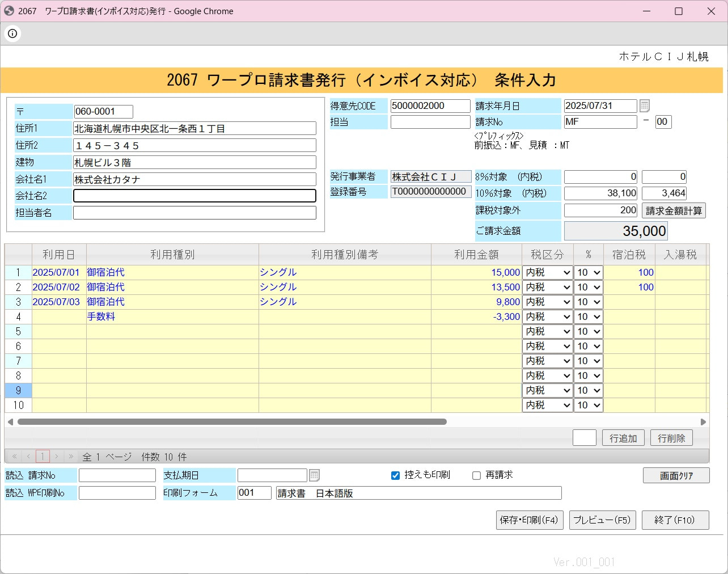Open the % rate dropdown in row 3

click(x=589, y=302)
